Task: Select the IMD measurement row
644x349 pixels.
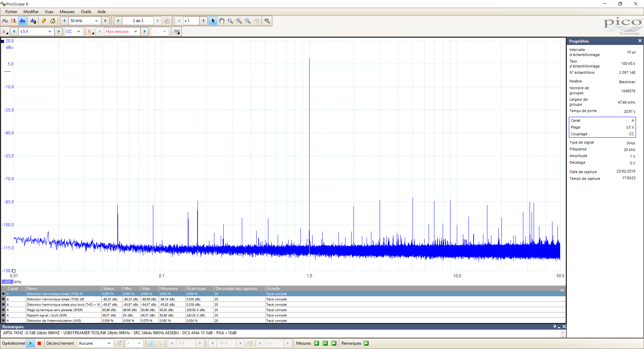Action: pyautogui.click(x=283, y=321)
